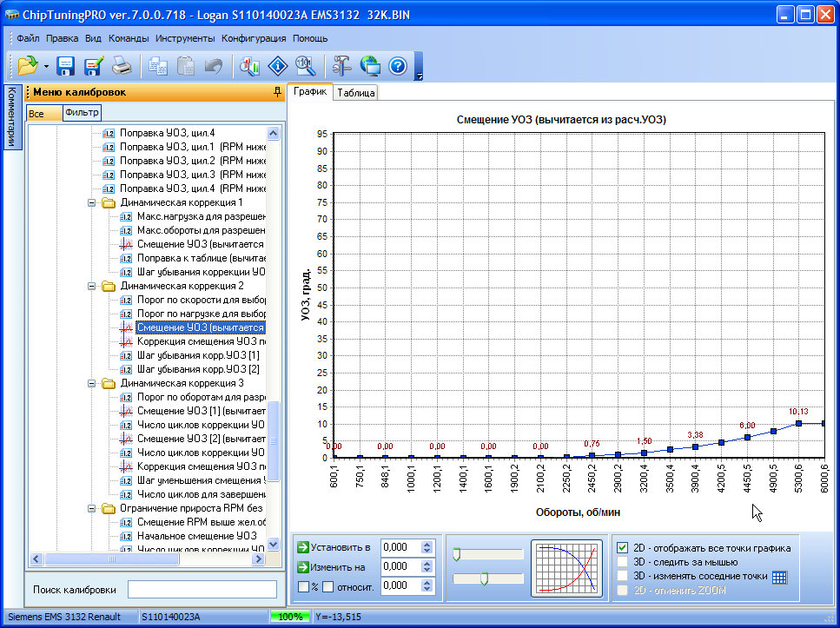This screenshot has width=840, height=628.
Task: Enable '3D - следить за мышью' checkbox
Action: (x=622, y=562)
